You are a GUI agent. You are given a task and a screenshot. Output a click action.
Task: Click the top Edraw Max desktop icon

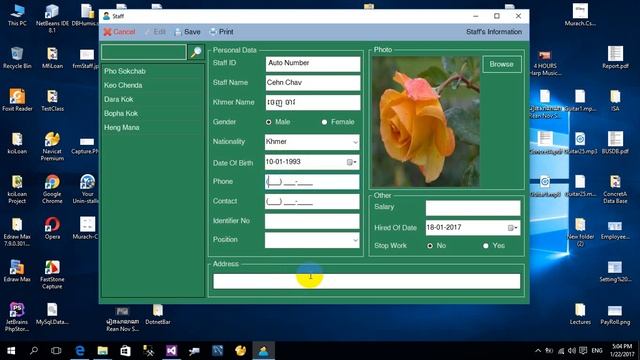pyautogui.click(x=17, y=232)
